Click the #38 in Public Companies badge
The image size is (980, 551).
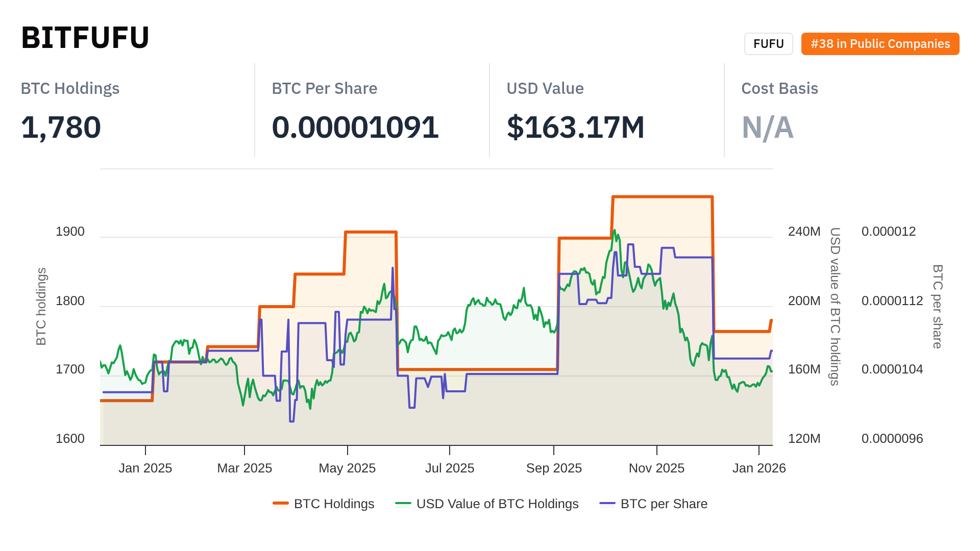click(880, 44)
